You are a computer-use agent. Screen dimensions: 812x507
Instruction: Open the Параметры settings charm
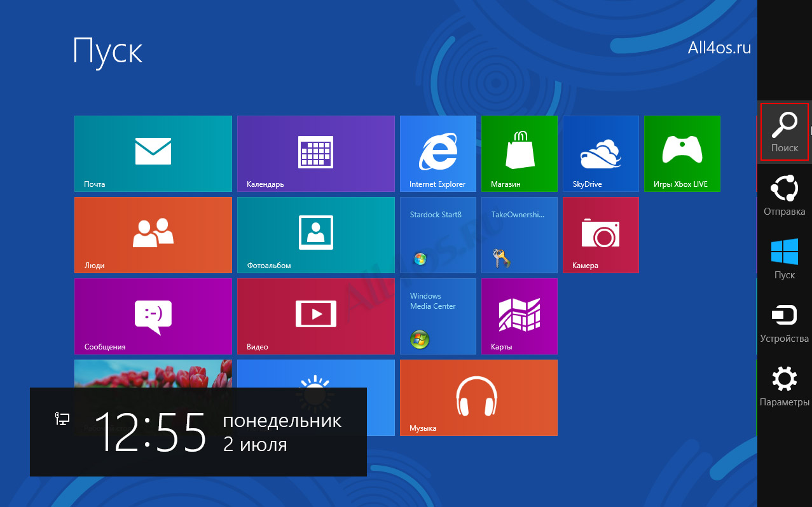[x=785, y=386]
